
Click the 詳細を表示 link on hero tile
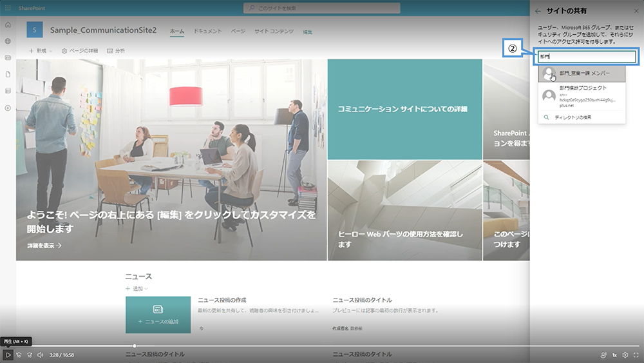[x=44, y=246]
